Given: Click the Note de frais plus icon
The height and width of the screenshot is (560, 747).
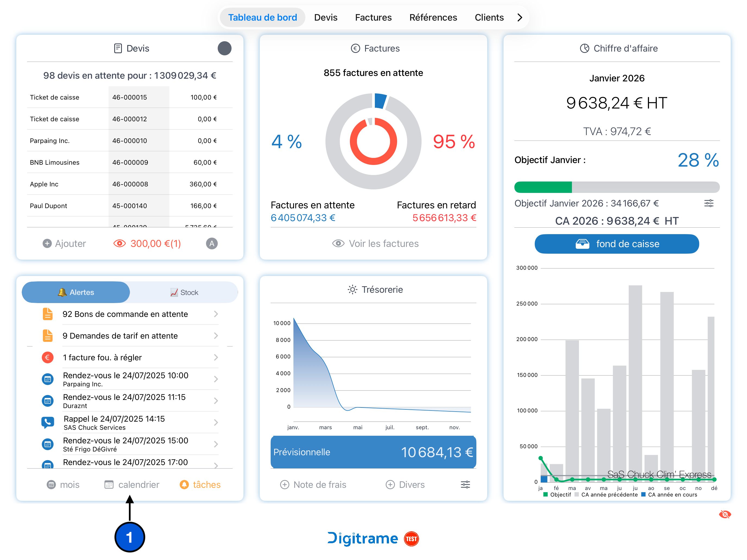Looking at the screenshot, I should click(284, 485).
